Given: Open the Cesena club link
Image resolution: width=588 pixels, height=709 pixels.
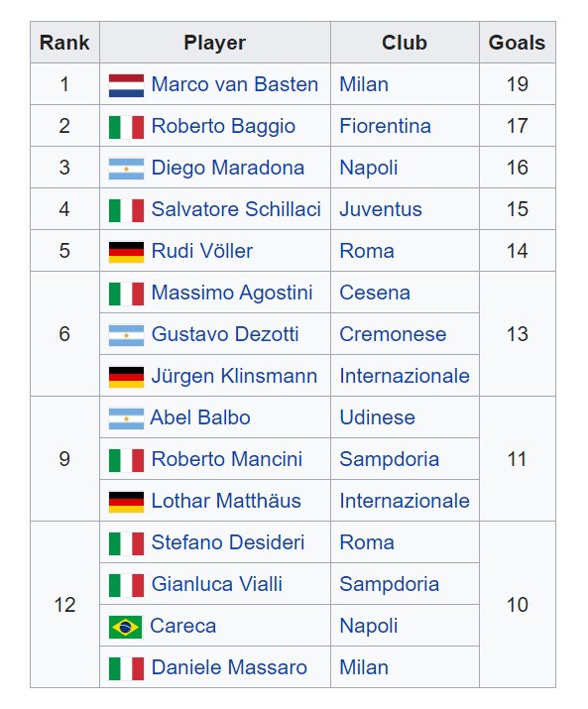Looking at the screenshot, I should click(375, 293).
